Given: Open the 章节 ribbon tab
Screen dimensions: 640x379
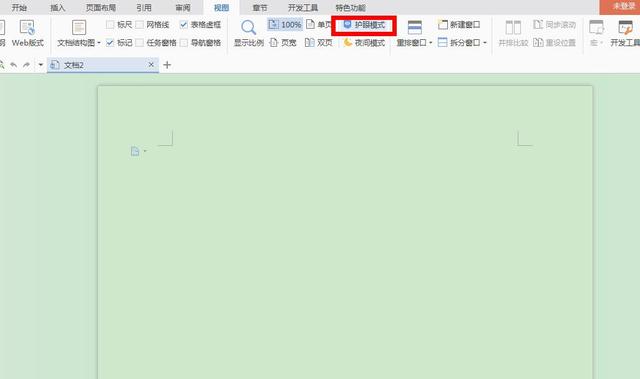Looking at the screenshot, I should click(260, 7).
